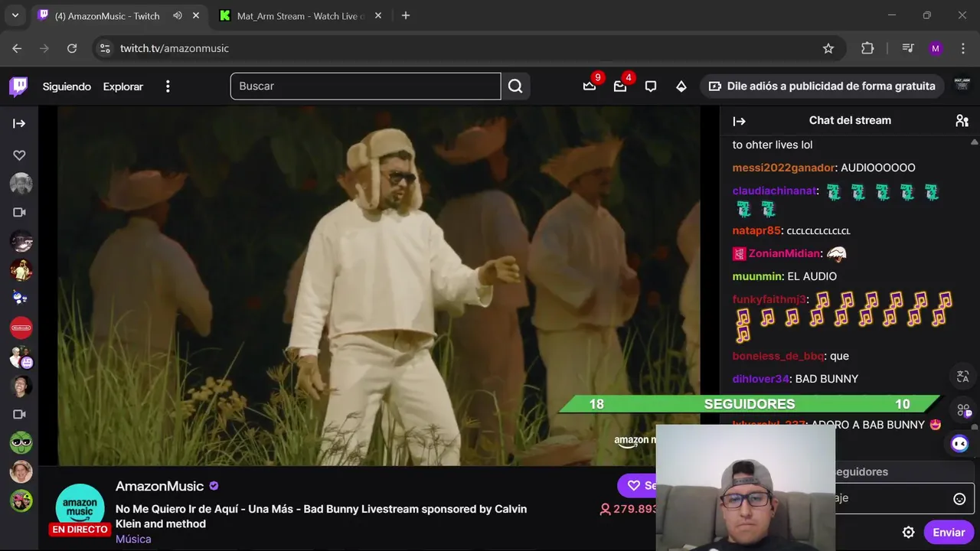
Task: Open the Siguiendo page
Action: pyautogui.click(x=67, y=86)
